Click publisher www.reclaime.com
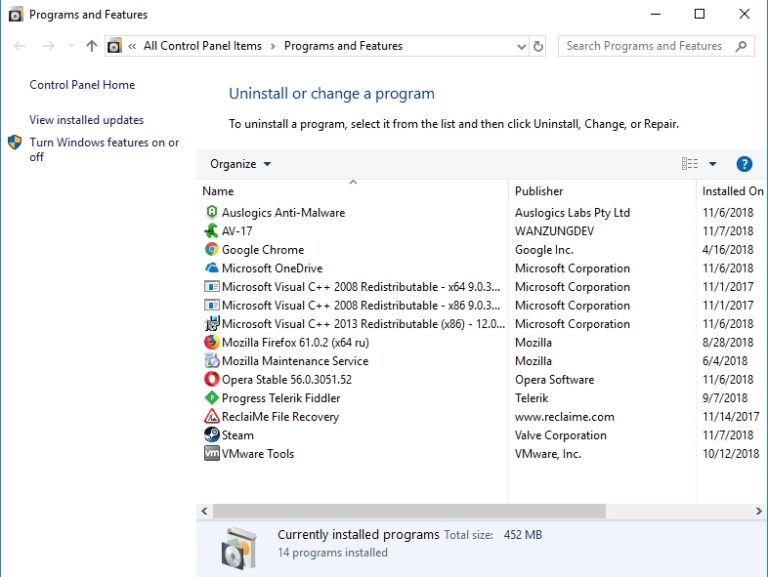The image size is (768, 577). (x=564, y=417)
